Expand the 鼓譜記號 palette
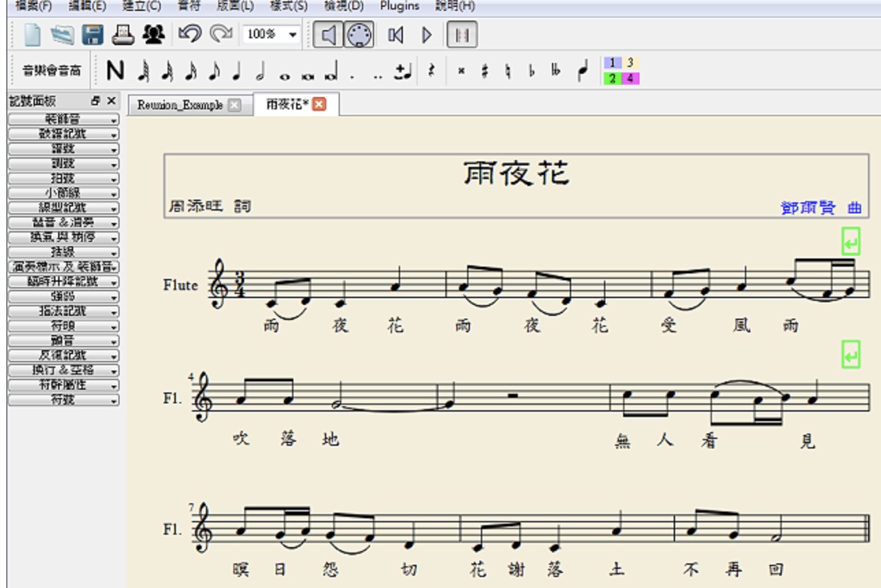The height and width of the screenshot is (588, 881). (64, 134)
